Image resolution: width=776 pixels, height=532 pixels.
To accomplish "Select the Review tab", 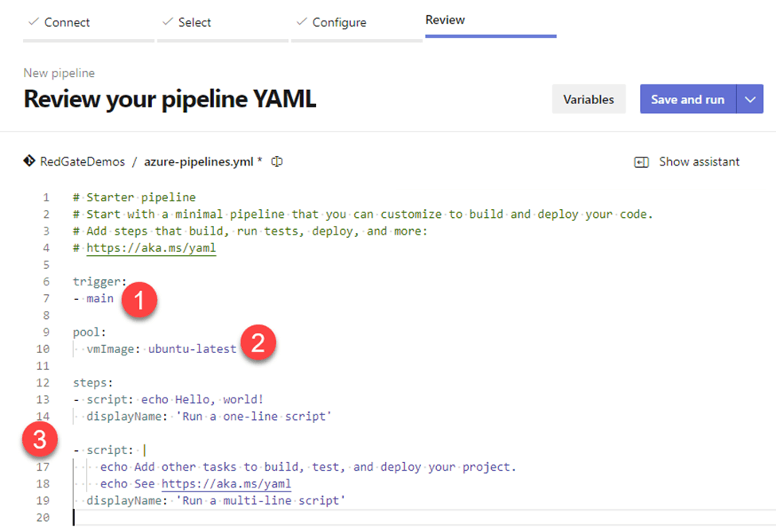I will pyautogui.click(x=445, y=20).
